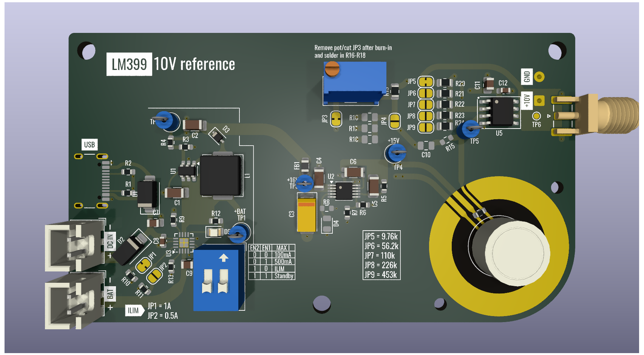Click the BAT battery connector
This screenshot has width=644, height=355.
pyautogui.click(x=74, y=301)
